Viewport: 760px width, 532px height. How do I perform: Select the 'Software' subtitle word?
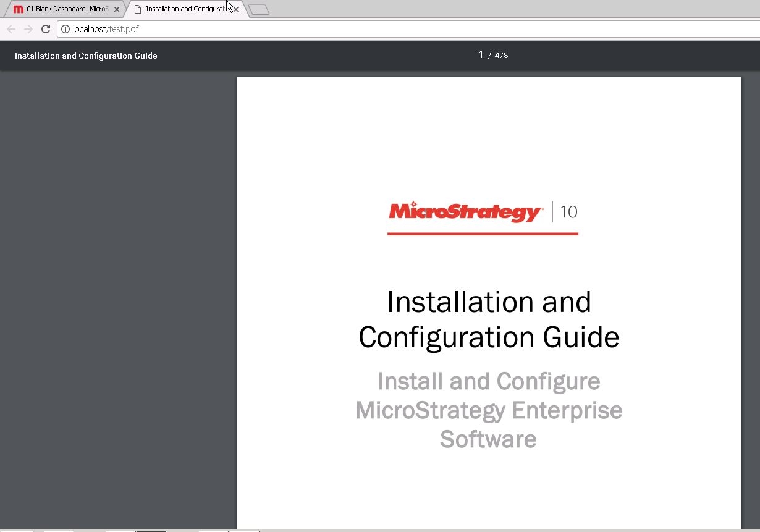[x=488, y=439]
